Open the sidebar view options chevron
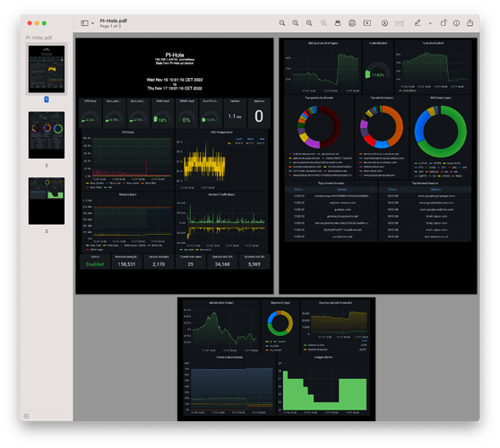The height and width of the screenshot is (448, 500). (x=93, y=23)
